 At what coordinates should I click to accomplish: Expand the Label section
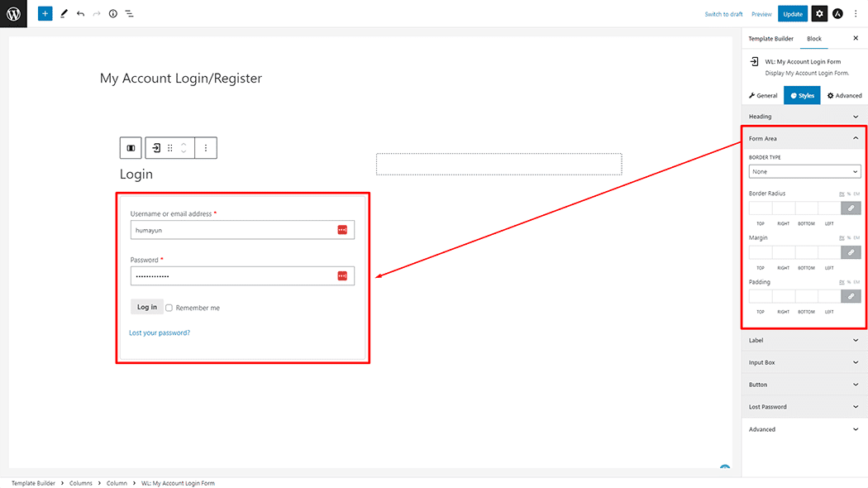click(x=802, y=340)
